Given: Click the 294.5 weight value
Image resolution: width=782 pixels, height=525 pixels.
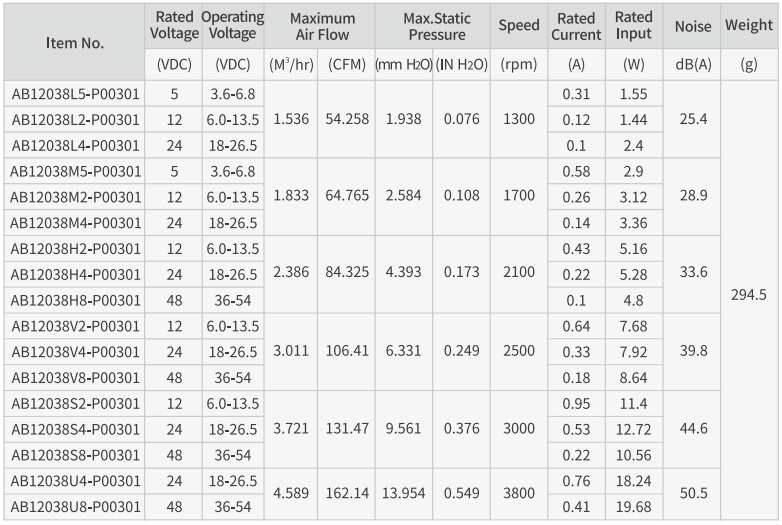Looking at the screenshot, I should 749,295.
